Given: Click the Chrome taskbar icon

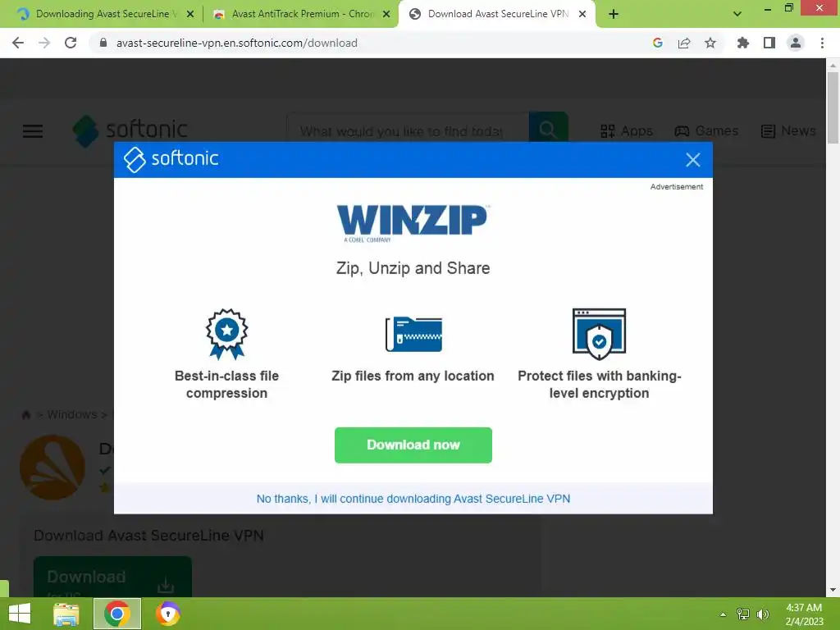Looking at the screenshot, I should coord(117,614).
